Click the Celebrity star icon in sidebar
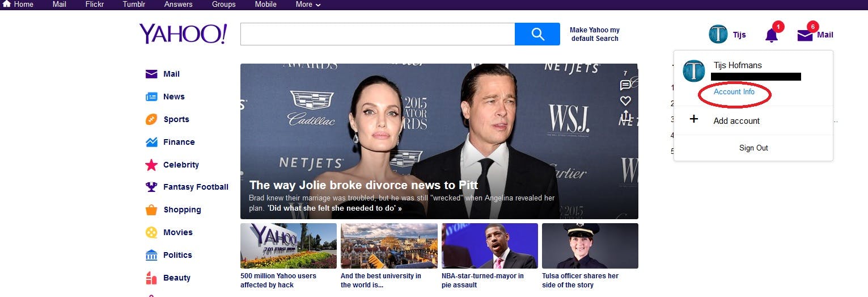The height and width of the screenshot is (297, 868). pyautogui.click(x=151, y=165)
